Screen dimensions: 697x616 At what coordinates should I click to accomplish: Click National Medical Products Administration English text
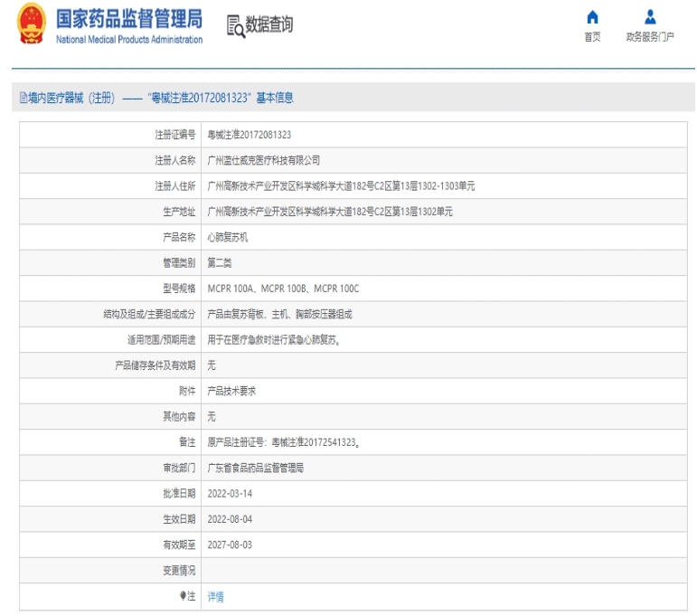coord(129,40)
